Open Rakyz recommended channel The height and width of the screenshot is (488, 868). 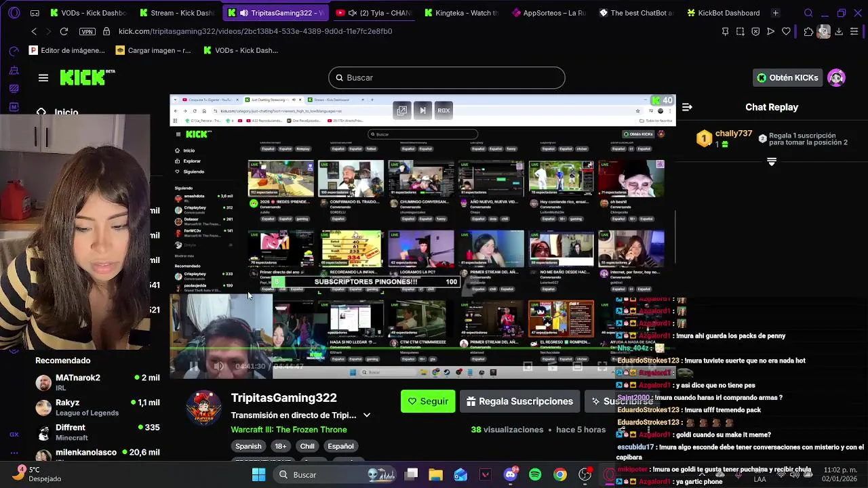click(98, 407)
